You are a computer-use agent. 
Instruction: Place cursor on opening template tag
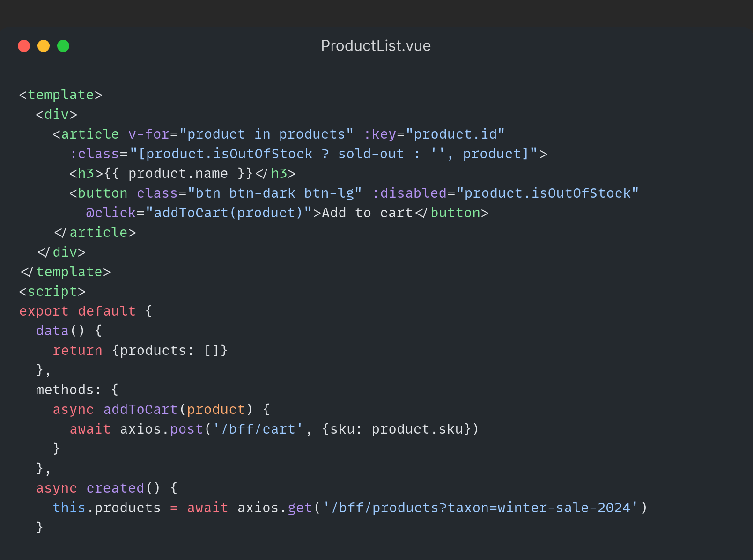[60, 95]
